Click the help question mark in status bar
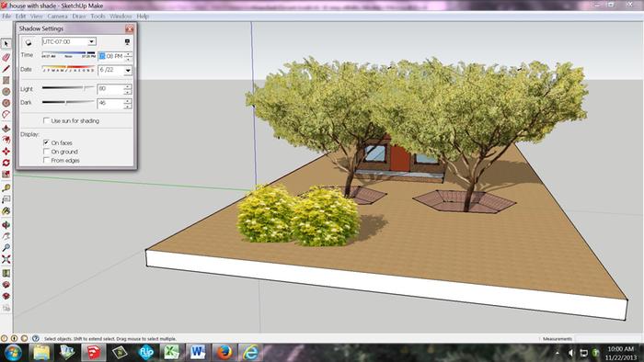This screenshot has width=644, height=362. tap(35, 338)
